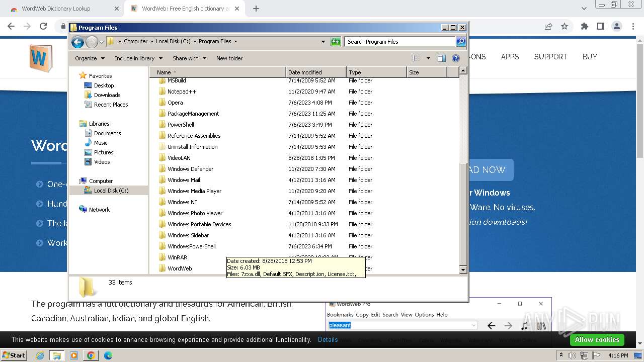Select the PackageManagement folder
This screenshot has width=644, height=362.
coord(193,114)
